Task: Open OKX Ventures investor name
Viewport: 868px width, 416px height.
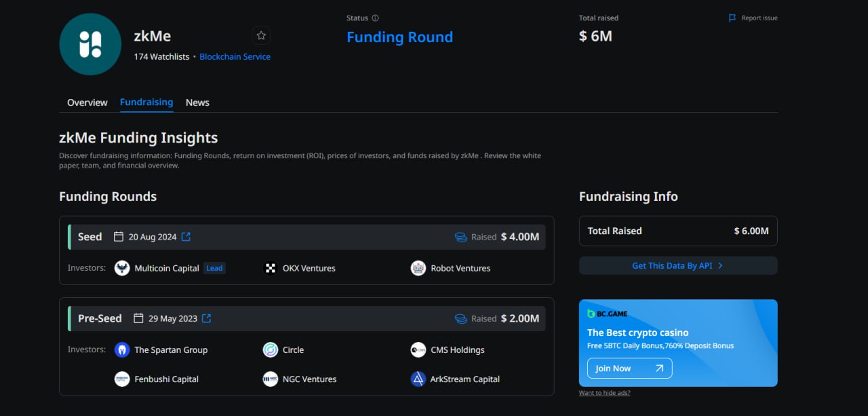Action: (x=309, y=268)
